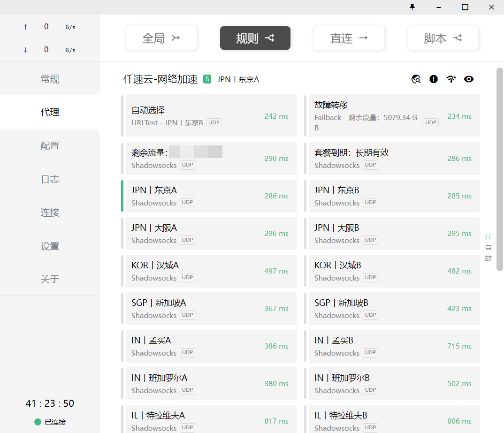Click the exclamation warning icon
This screenshot has width=504, height=433.
click(434, 79)
